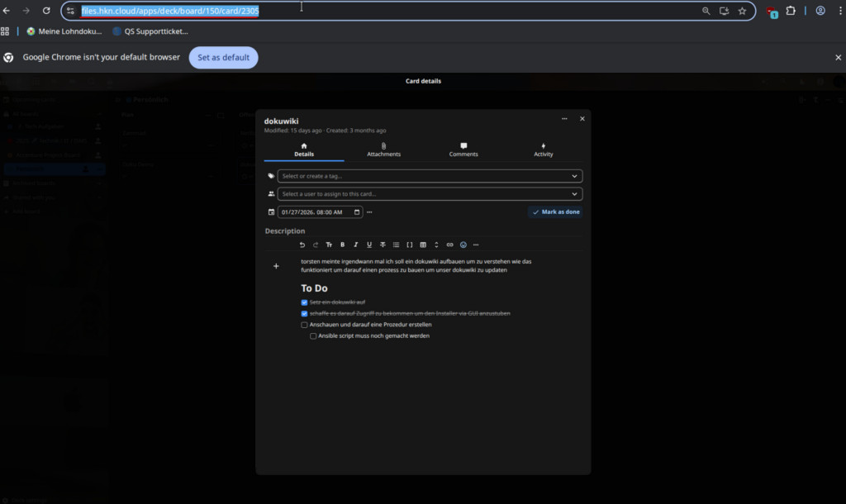Insert a link using the chain icon
The height and width of the screenshot is (504, 846).
tap(449, 245)
